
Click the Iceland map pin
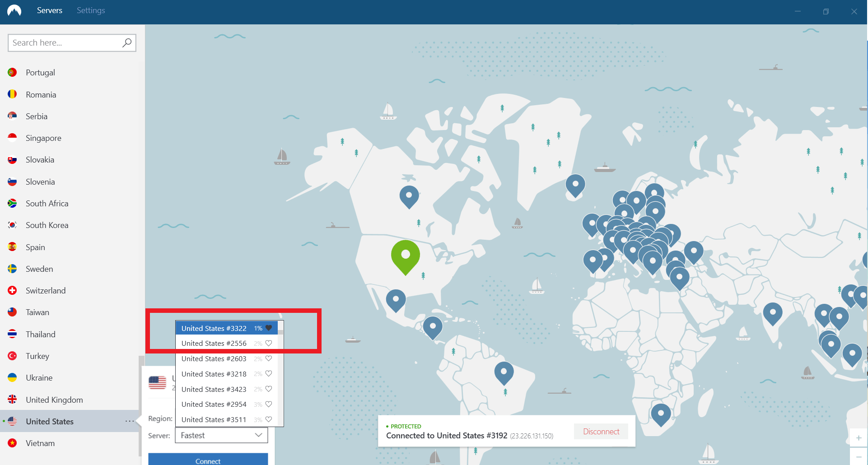(x=575, y=186)
